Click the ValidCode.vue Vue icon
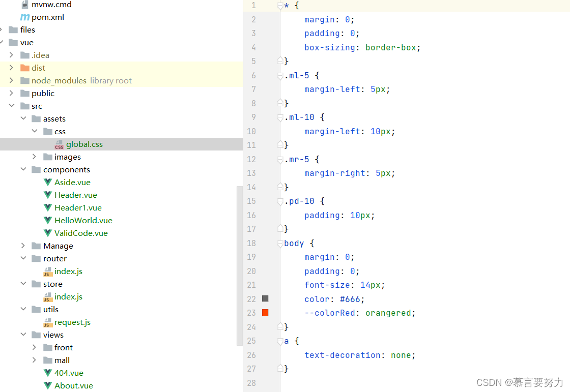The image size is (570, 392). click(x=48, y=233)
